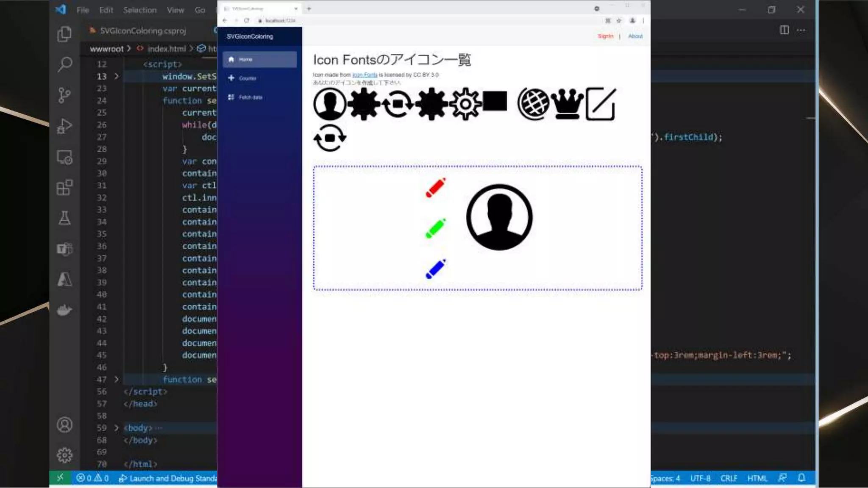Open the Selection menu
Image resolution: width=868 pixels, height=488 pixels.
[139, 10]
